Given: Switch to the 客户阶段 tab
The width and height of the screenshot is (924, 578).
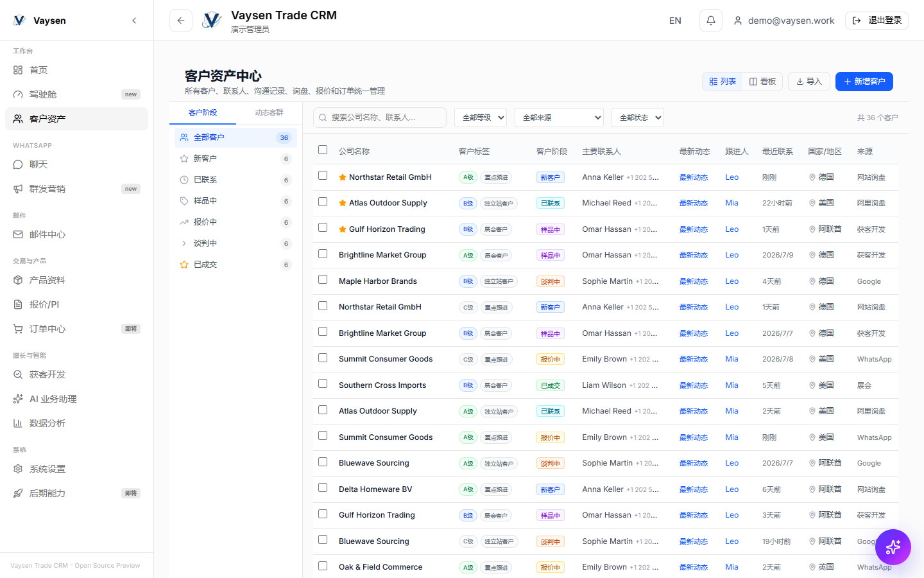Looking at the screenshot, I should click(203, 112).
